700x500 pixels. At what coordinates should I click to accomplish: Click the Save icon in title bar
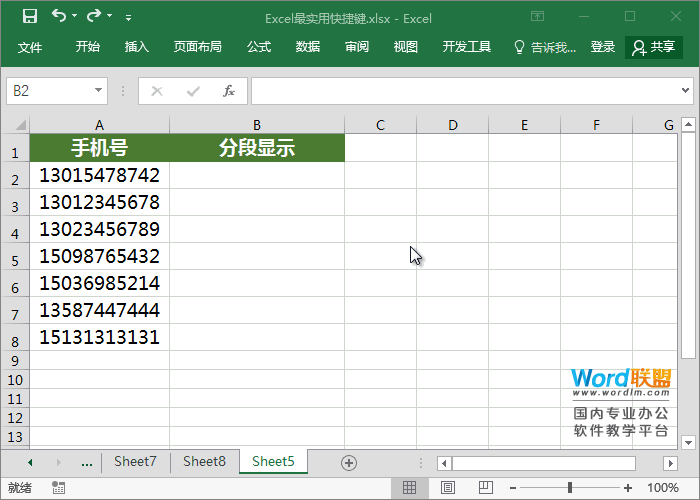click(29, 16)
